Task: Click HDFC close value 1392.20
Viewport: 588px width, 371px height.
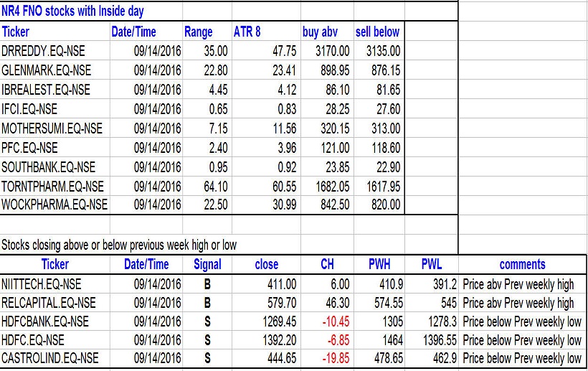Action: 280,341
